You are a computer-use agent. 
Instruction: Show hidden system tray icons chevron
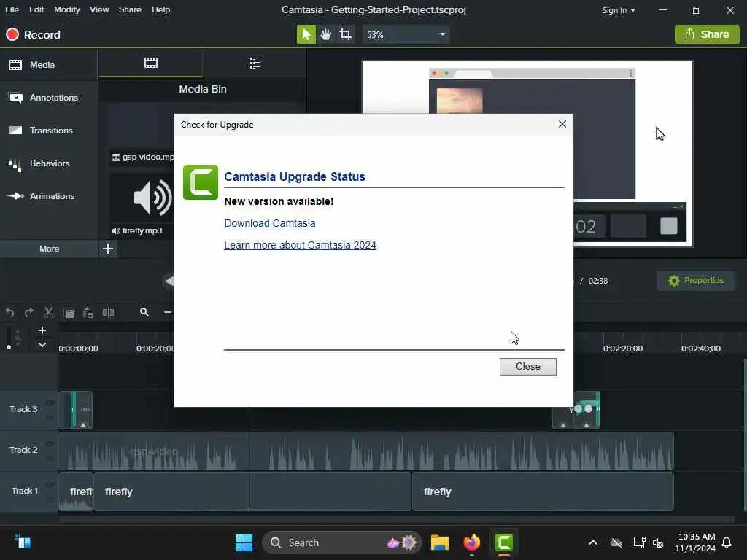[x=592, y=542]
